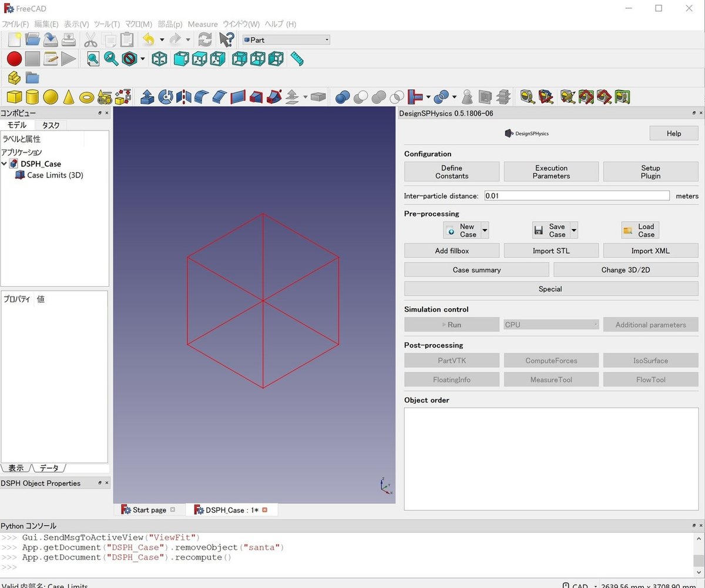Image resolution: width=705 pixels, height=588 pixels.
Task: Click the Measure Distance ruler icon
Action: pyautogui.click(x=297, y=59)
